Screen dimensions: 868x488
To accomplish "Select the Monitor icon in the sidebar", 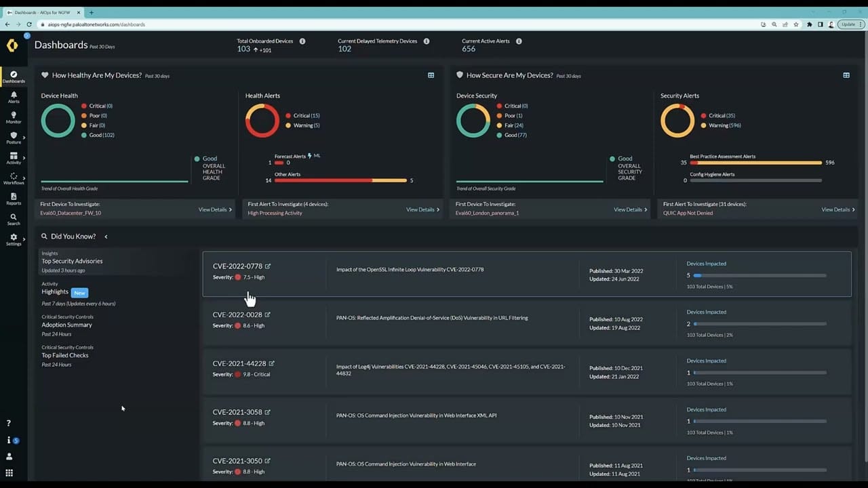I will [14, 117].
